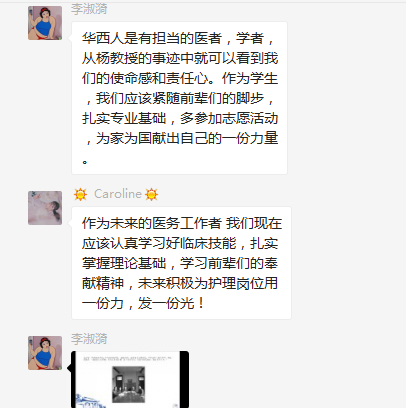Click the text 们的使命感和责任心
Screen dimensions: 406x408
(148, 78)
